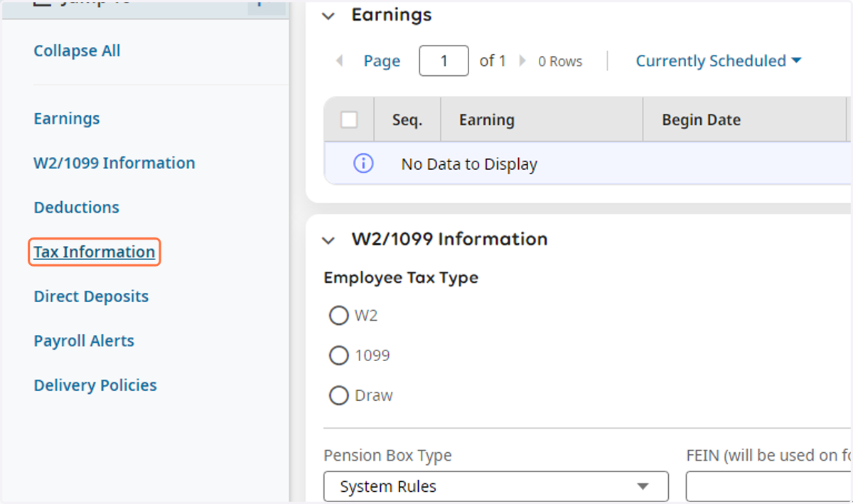853x504 pixels.
Task: Go to next page arrow in Earnings
Action: [x=523, y=61]
